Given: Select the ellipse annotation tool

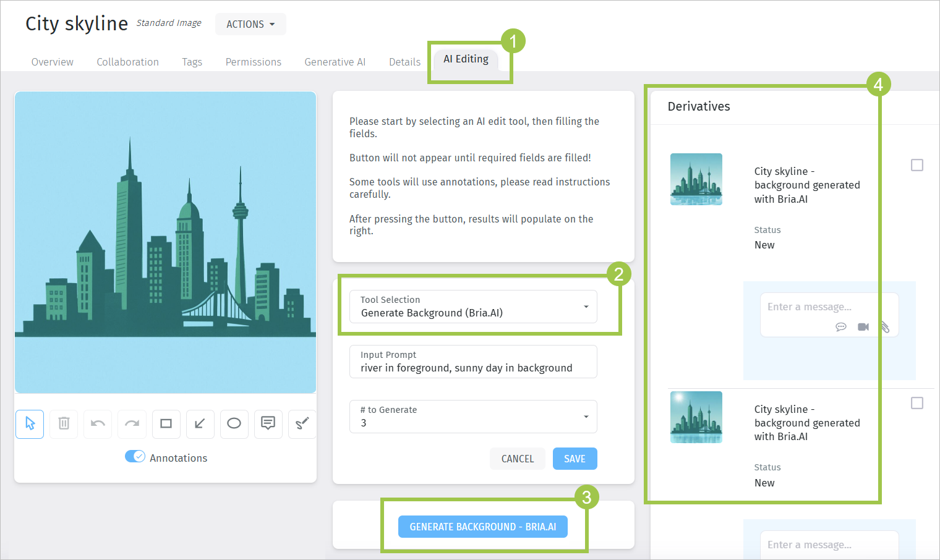Looking at the screenshot, I should click(234, 424).
